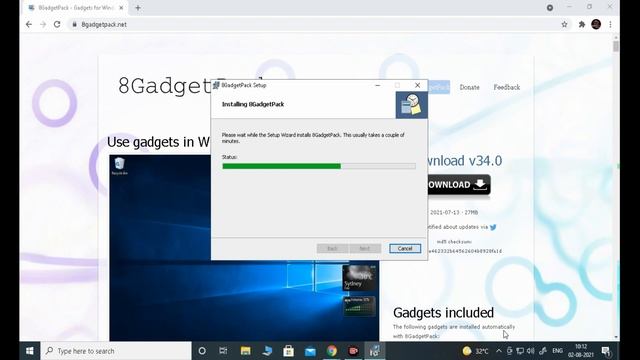Open the weather widget showing 32°C
This screenshot has width=640, height=360.
point(476,351)
